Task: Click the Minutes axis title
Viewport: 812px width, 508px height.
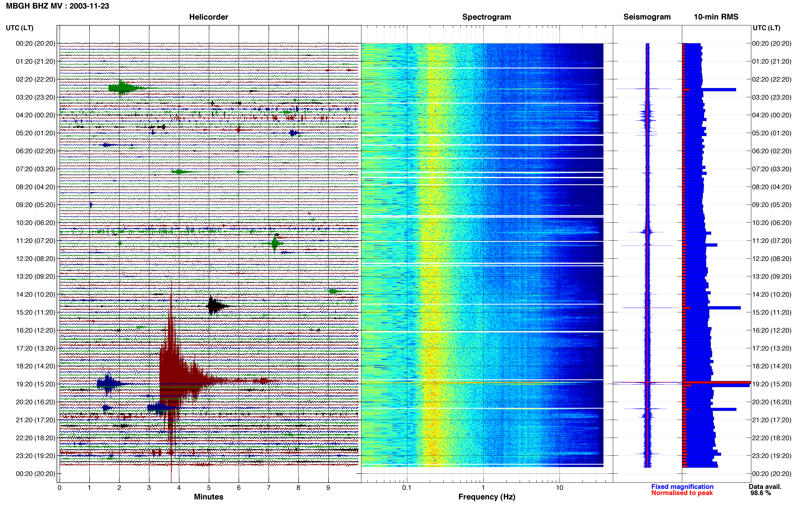Action: (209, 497)
